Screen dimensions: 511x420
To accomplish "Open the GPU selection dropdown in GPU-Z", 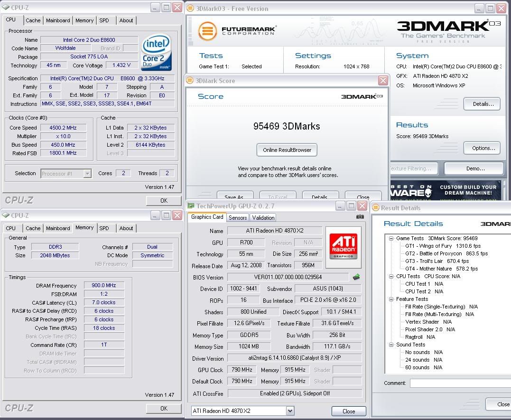I will pyautogui.click(x=290, y=411).
